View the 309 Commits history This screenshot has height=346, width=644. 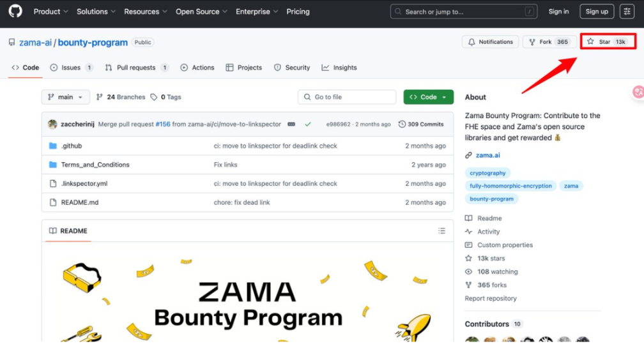click(x=421, y=124)
